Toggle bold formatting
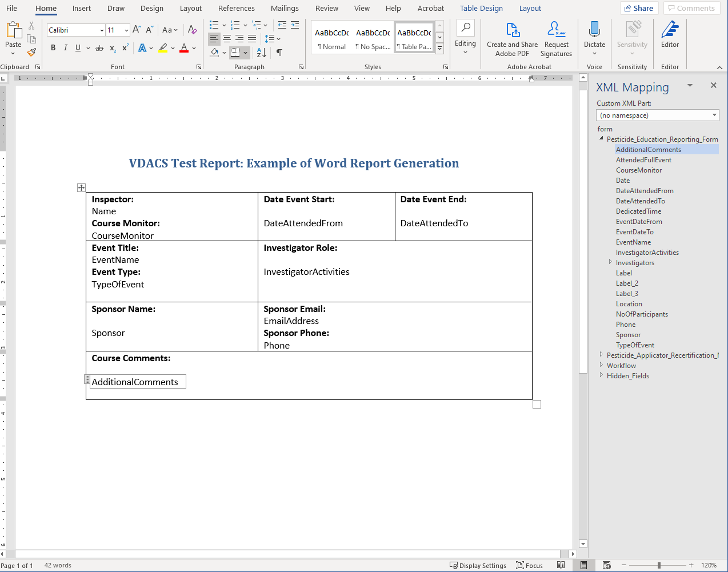Image resolution: width=728 pixels, height=572 pixels. pyautogui.click(x=53, y=48)
